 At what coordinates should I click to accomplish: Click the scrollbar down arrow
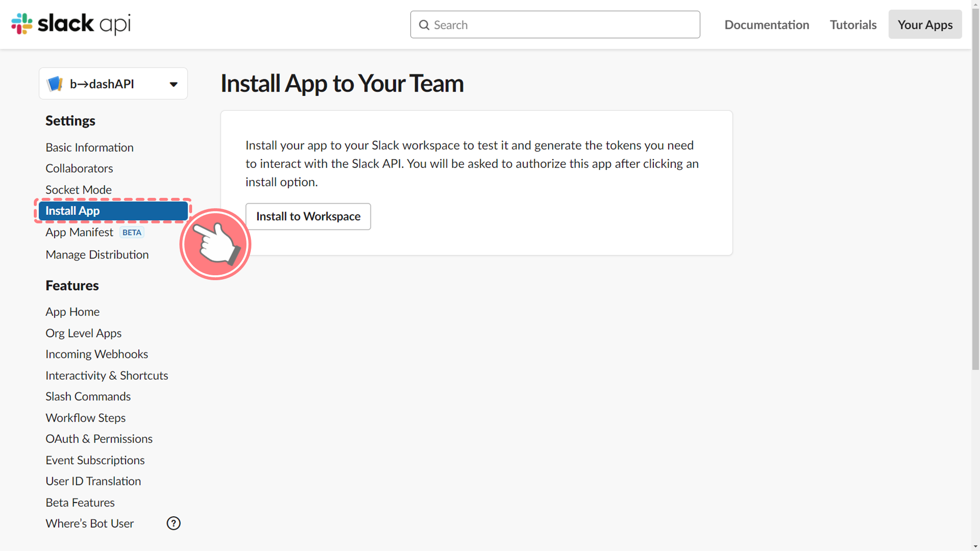click(x=976, y=546)
